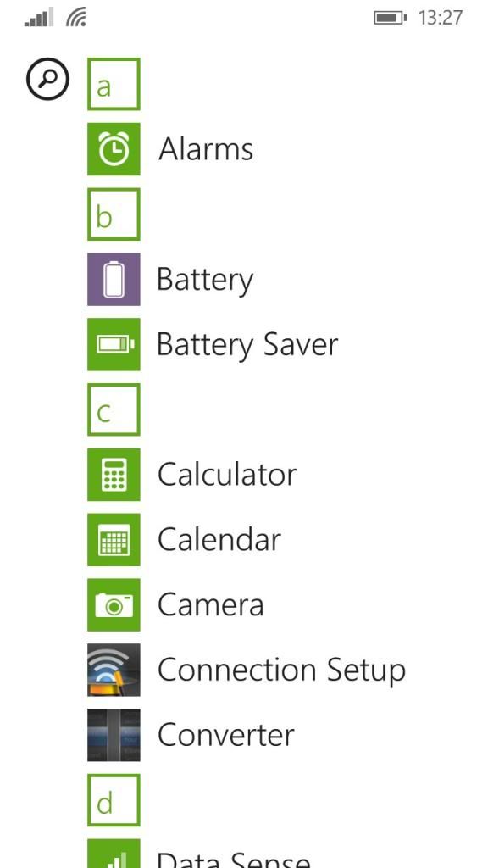Viewport: 488px width, 868px height.
Task: Tap the signal strength bars indicator
Action: (x=39, y=17)
